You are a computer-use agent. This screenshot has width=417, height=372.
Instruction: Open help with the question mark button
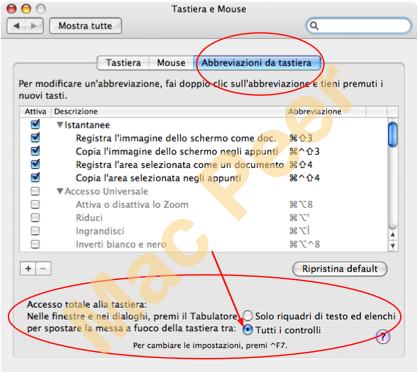coord(383,337)
